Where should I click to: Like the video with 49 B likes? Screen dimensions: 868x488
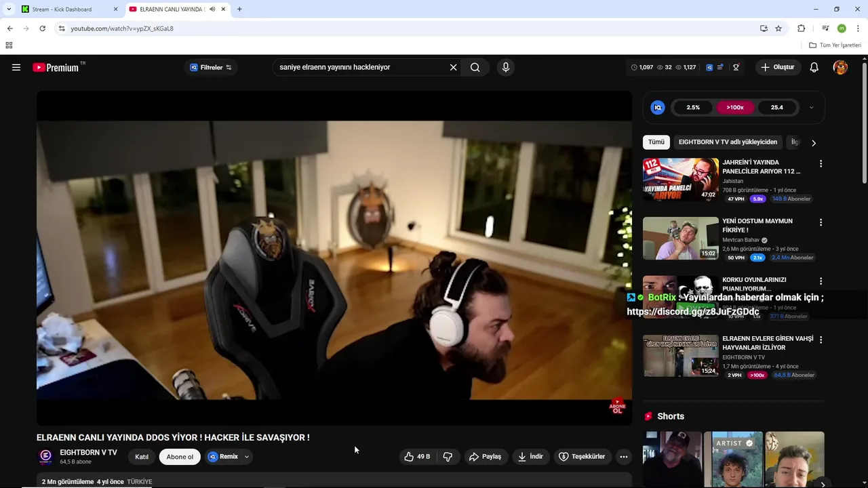pyautogui.click(x=417, y=457)
